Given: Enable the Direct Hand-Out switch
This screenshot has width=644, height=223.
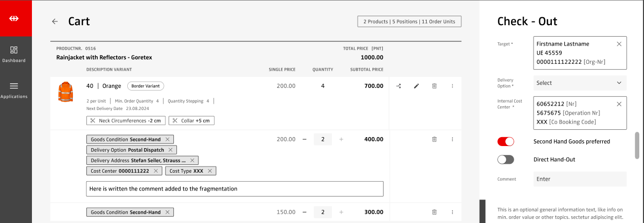Looking at the screenshot, I should pos(506,160).
